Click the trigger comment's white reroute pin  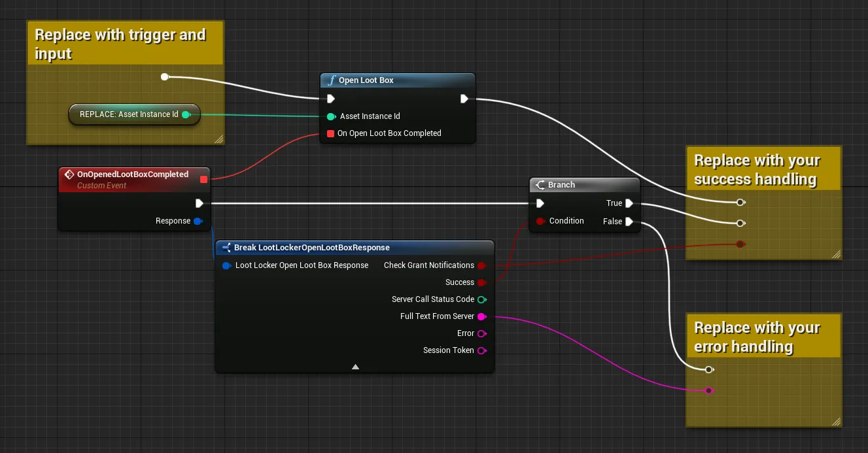click(165, 77)
